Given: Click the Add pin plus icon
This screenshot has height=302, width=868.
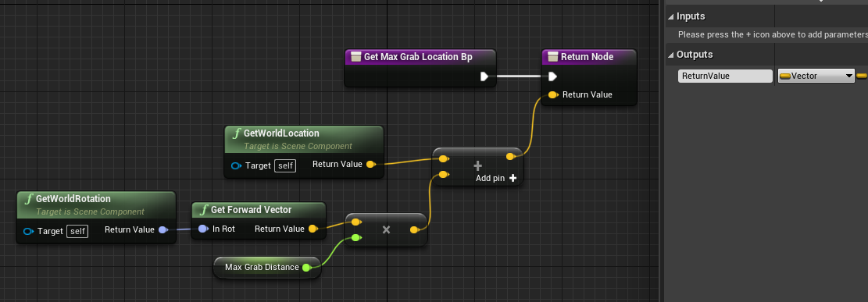Looking at the screenshot, I should pyautogui.click(x=513, y=178).
